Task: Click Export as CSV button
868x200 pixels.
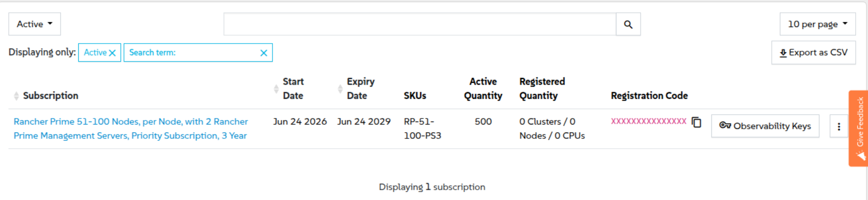Action: [x=813, y=52]
